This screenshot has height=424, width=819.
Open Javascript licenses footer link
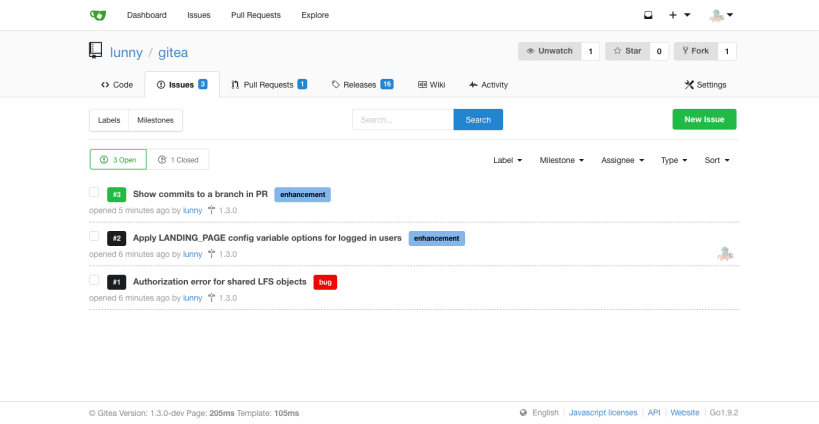coord(603,413)
